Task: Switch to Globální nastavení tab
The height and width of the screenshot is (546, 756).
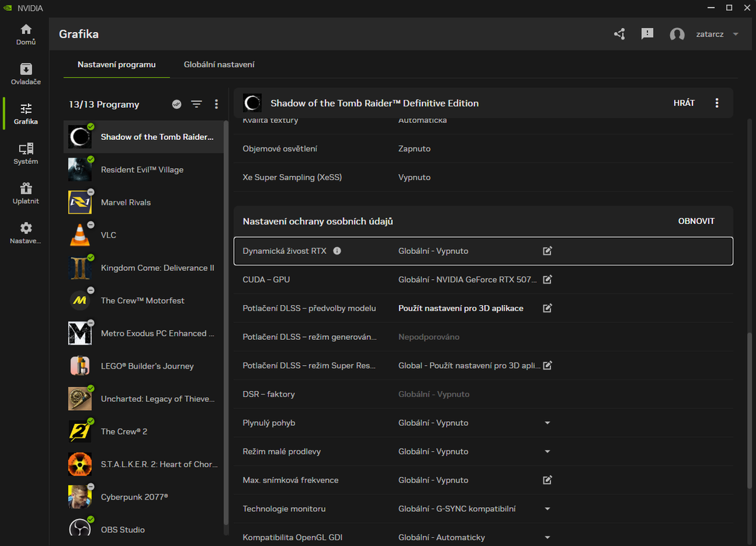Action: tap(219, 65)
